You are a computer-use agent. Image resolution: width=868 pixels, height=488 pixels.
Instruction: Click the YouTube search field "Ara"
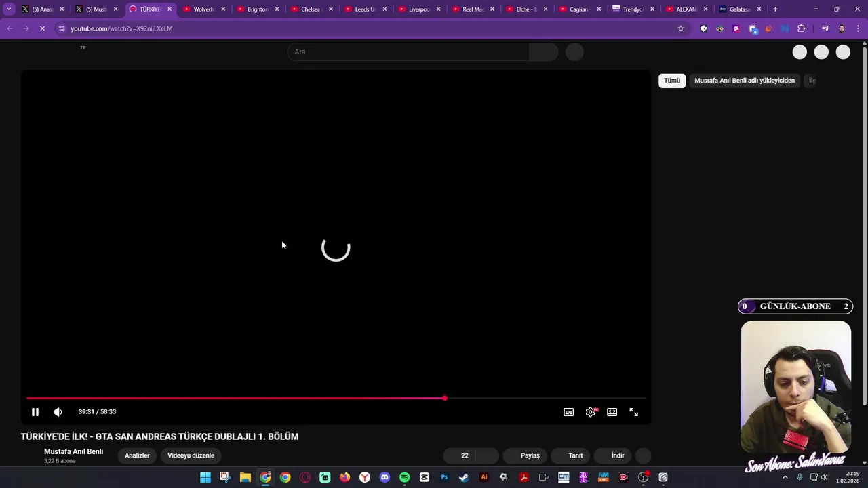pyautogui.click(x=409, y=52)
